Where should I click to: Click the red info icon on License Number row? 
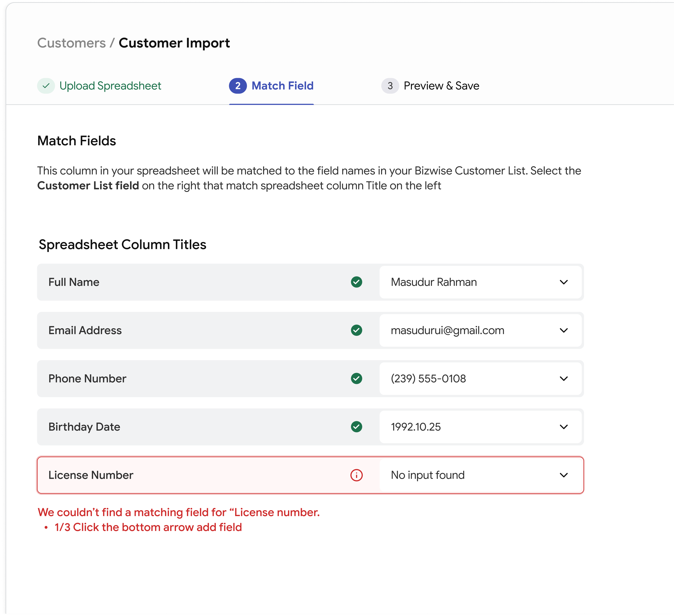[x=357, y=475]
